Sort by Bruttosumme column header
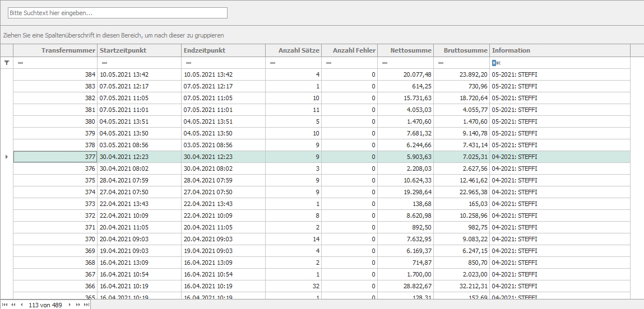The height and width of the screenshot is (309, 644). point(461,50)
